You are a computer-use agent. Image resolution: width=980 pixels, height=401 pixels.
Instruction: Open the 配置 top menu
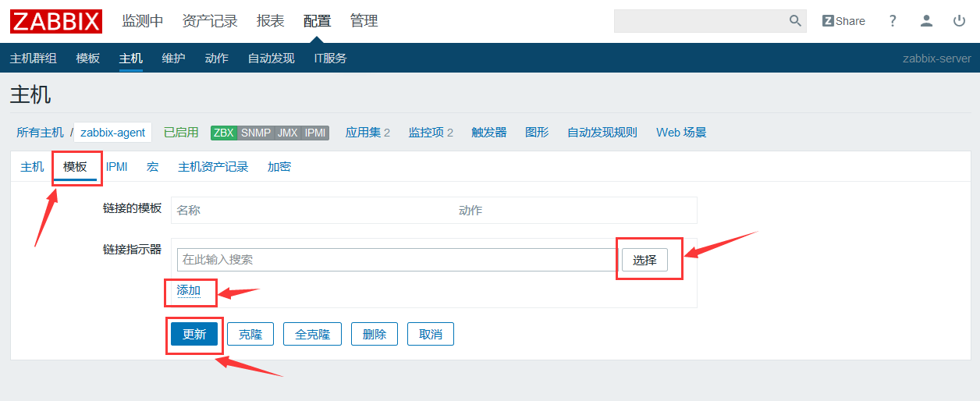point(318,21)
